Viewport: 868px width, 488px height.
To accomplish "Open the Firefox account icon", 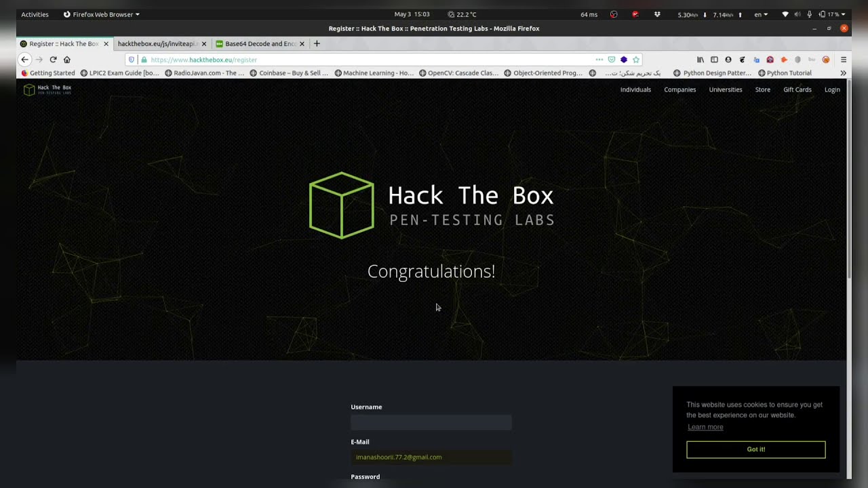I will pos(728,60).
